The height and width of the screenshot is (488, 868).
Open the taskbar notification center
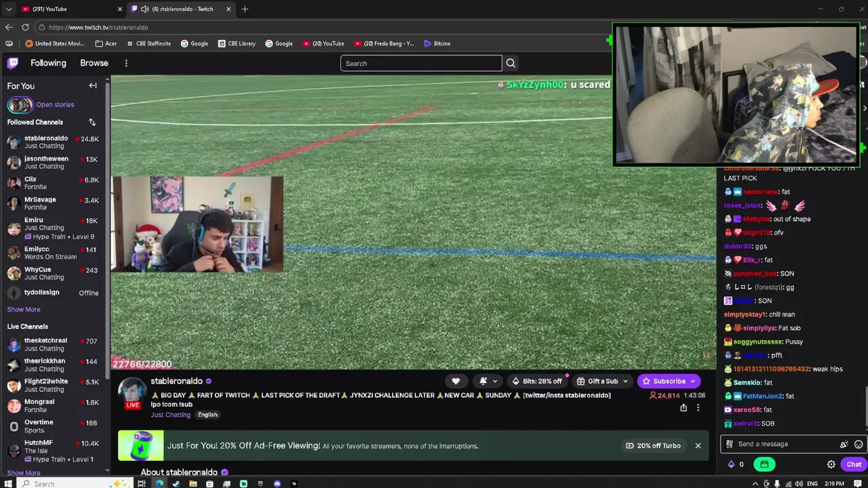(x=858, y=483)
